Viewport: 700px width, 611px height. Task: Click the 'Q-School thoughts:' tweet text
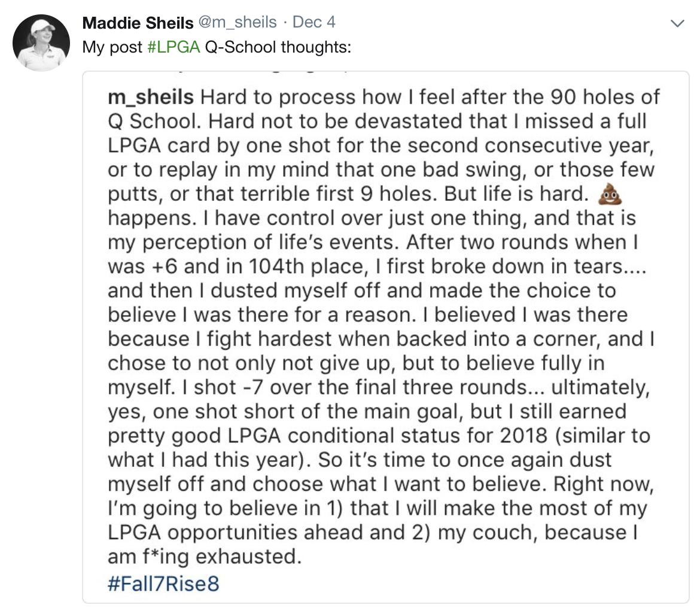tap(278, 47)
